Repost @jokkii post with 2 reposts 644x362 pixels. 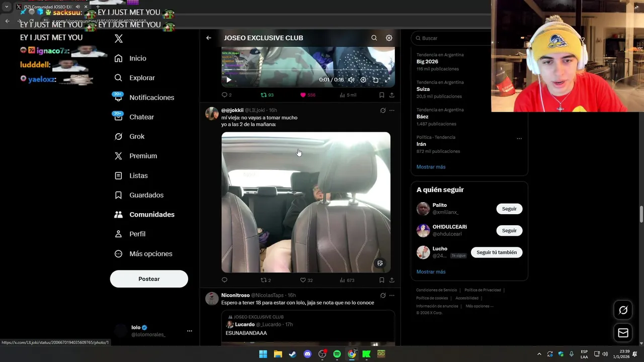pos(266,280)
